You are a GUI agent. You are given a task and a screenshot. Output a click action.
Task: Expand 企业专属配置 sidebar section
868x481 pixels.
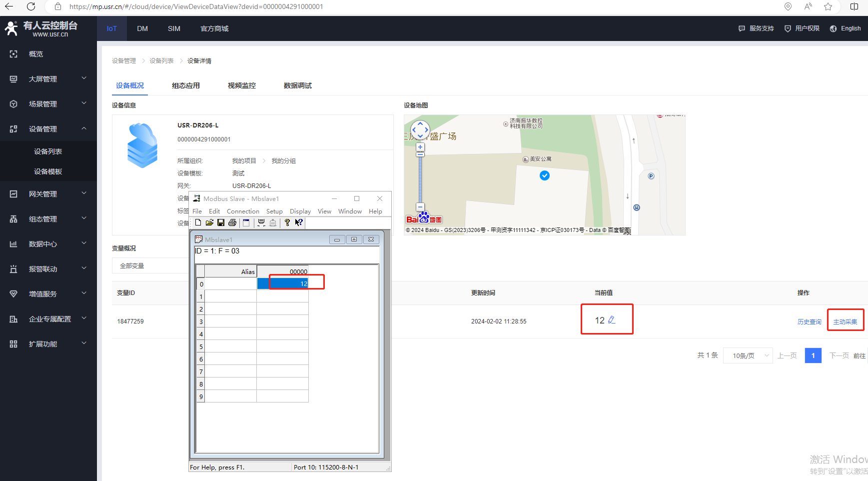click(48, 318)
